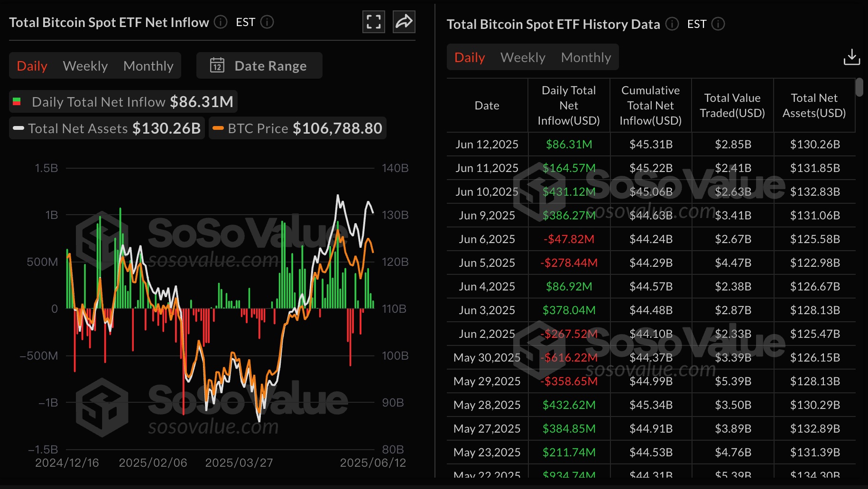The width and height of the screenshot is (868, 489).
Task: Open info tooltip for History Data panel
Action: tap(672, 24)
